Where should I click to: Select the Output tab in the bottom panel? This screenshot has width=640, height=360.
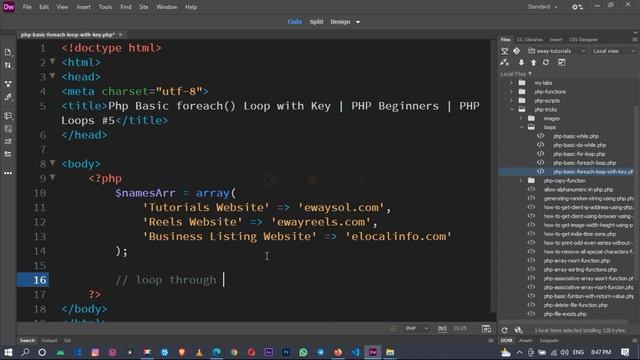point(49,340)
